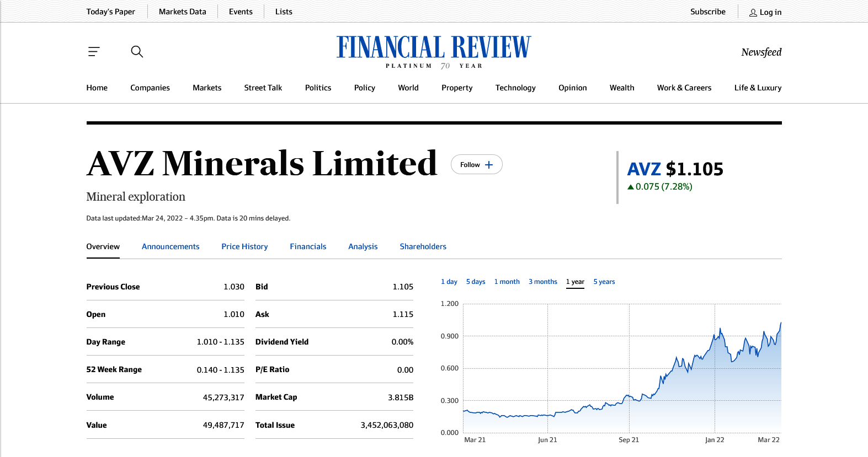
Task: Click the price chart area
Action: pyautogui.click(x=622, y=368)
